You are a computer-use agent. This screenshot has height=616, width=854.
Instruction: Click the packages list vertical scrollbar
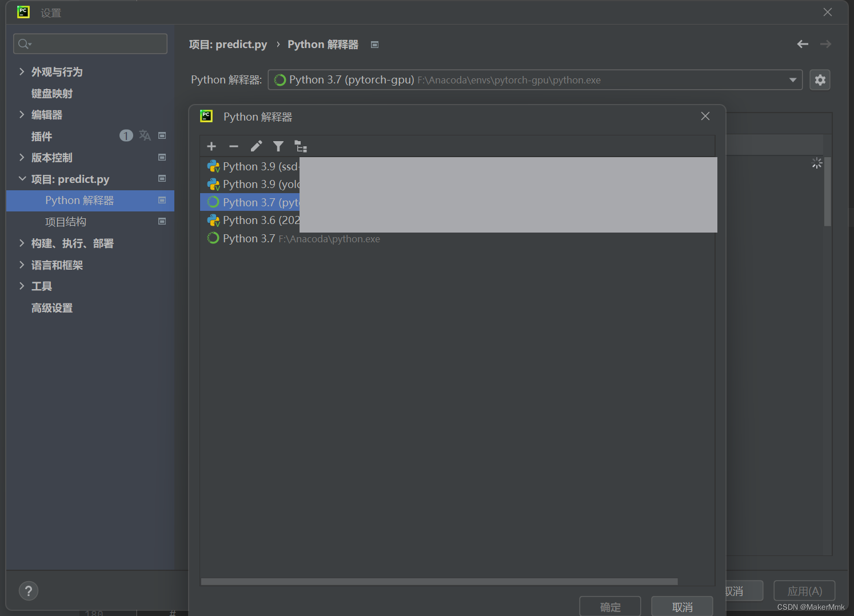(x=827, y=191)
